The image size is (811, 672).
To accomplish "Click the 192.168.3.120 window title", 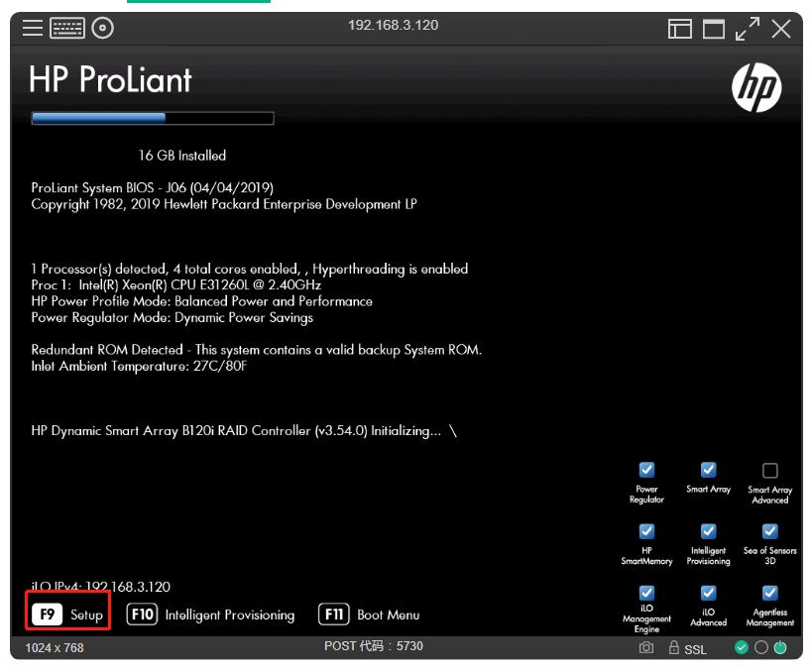I will (x=393, y=25).
